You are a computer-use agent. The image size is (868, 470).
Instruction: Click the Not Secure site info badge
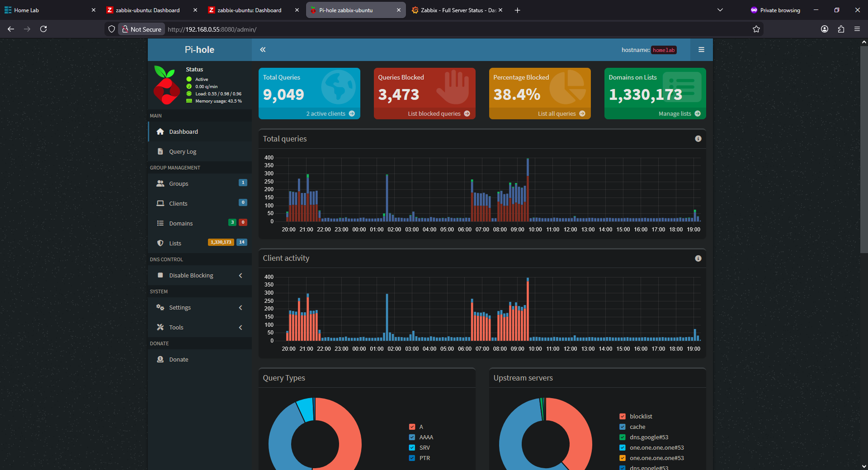click(142, 29)
